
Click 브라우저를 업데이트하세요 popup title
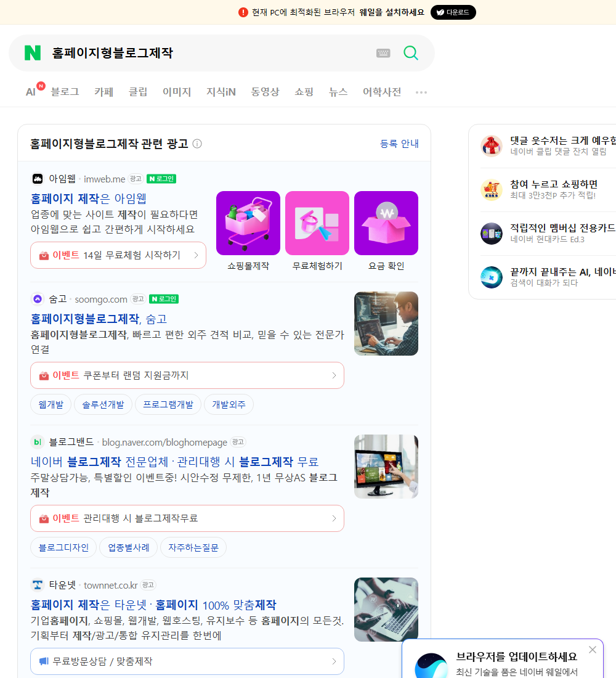tap(517, 656)
